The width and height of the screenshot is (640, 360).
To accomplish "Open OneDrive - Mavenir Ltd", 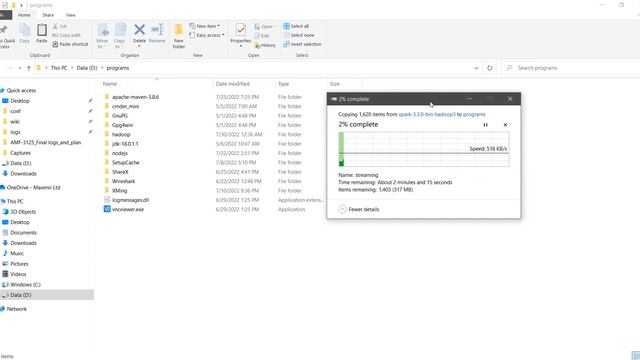I will (33, 188).
